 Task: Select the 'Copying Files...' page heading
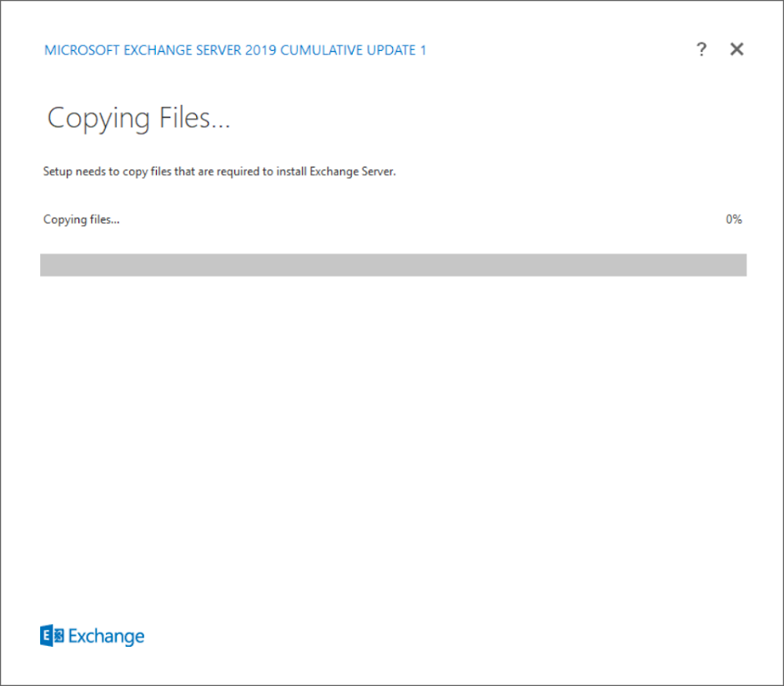[x=138, y=119]
